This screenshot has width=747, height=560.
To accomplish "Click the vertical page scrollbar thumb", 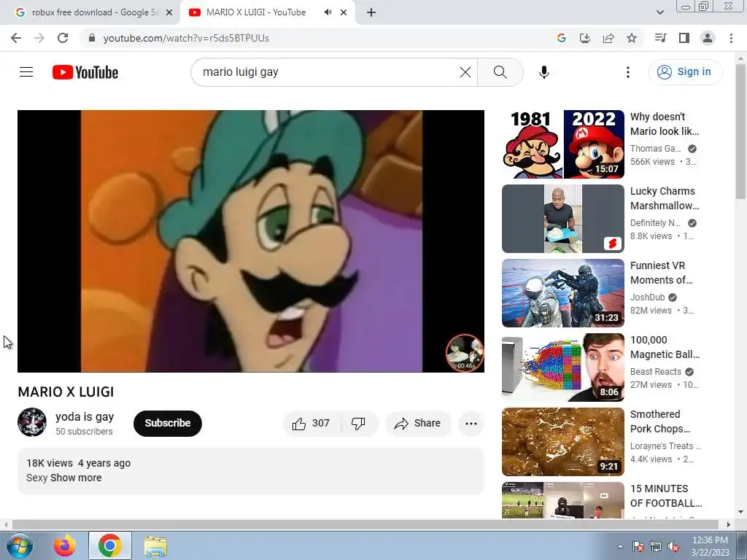I will tap(740, 132).
